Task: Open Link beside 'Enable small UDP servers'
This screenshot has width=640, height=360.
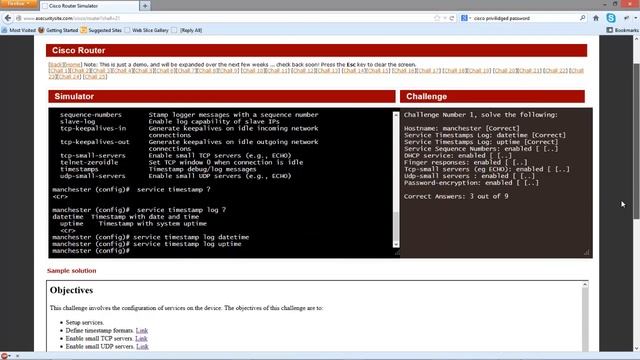Action: click(x=142, y=347)
